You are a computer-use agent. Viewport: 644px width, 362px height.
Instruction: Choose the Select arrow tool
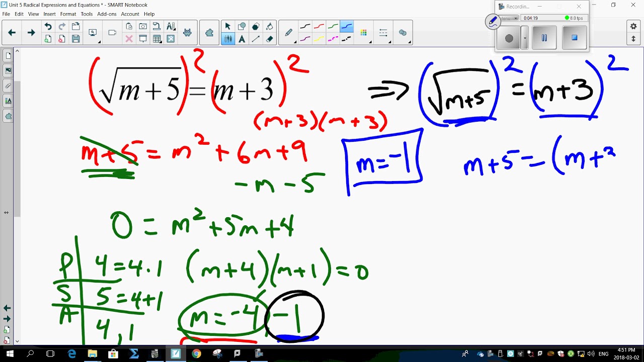coord(228,27)
